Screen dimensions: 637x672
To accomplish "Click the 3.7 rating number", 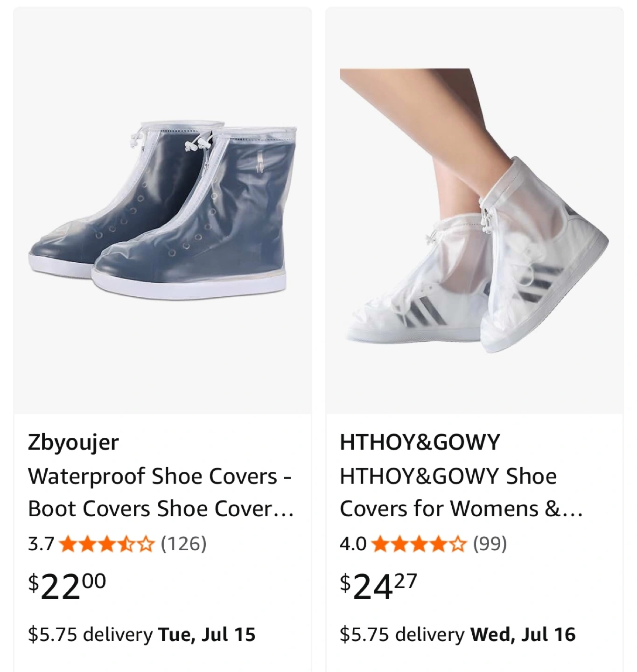I will [41, 544].
